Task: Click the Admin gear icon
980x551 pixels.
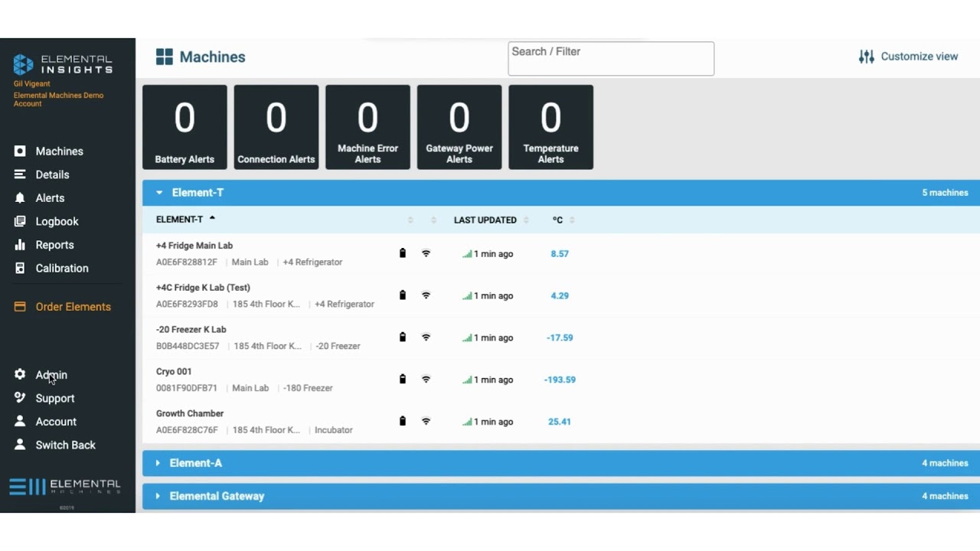Action: (x=20, y=374)
